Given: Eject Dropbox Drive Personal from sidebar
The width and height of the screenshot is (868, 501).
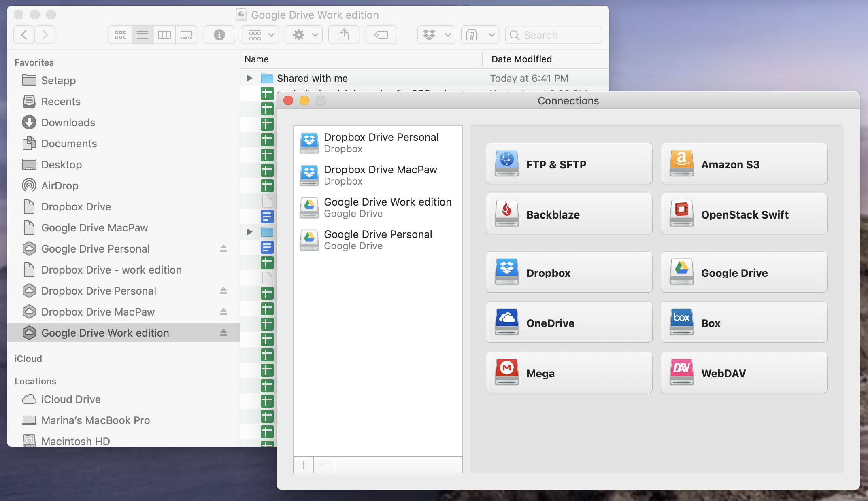Looking at the screenshot, I should point(223,290).
